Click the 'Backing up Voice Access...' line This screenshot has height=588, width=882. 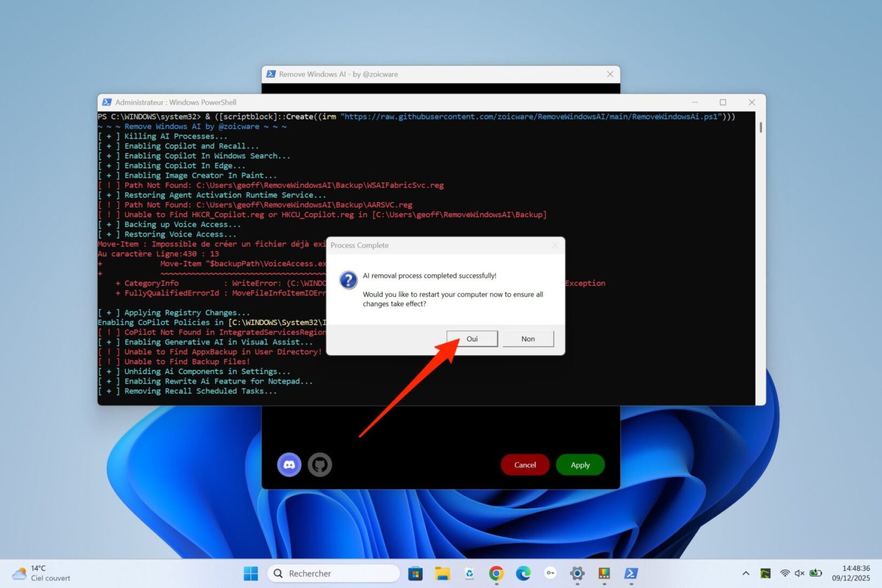[x=169, y=224]
